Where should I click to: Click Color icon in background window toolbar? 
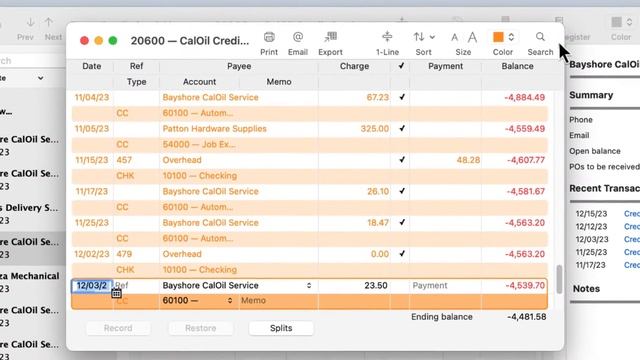(x=617, y=22)
